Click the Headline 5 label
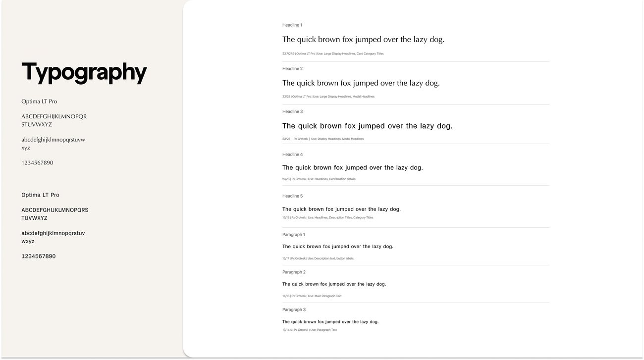The image size is (644, 360). pyautogui.click(x=292, y=196)
